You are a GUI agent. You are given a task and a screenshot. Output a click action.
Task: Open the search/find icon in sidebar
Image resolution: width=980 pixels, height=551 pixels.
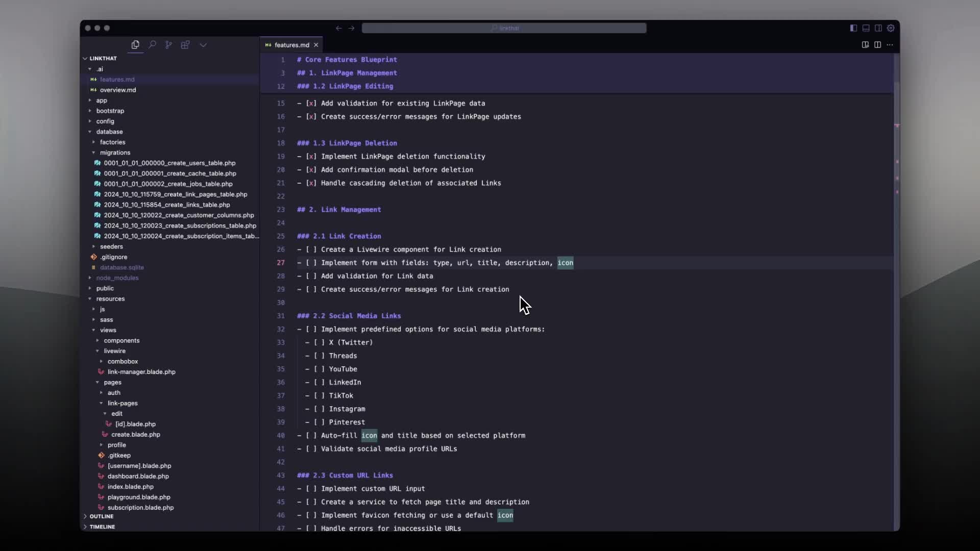[152, 44]
